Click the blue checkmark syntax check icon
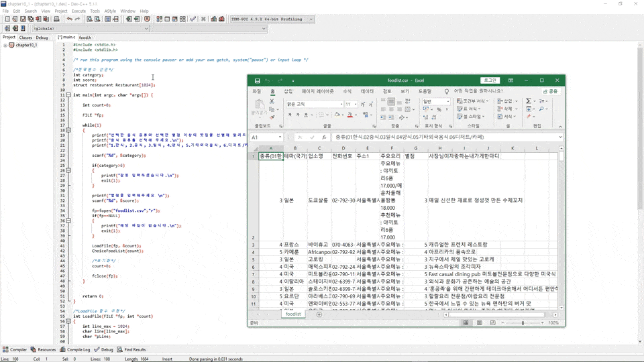This screenshot has height=362, width=644. point(193,19)
